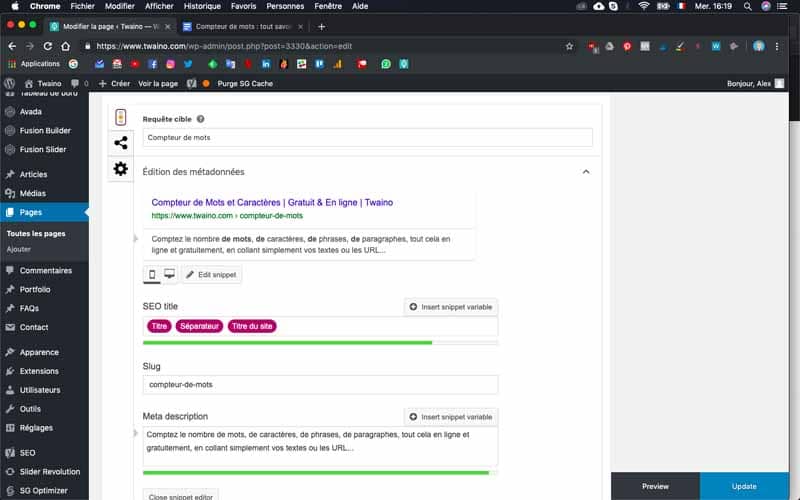The height and width of the screenshot is (500, 800).
Task: Bookmark page with the star icon
Action: coord(569,46)
